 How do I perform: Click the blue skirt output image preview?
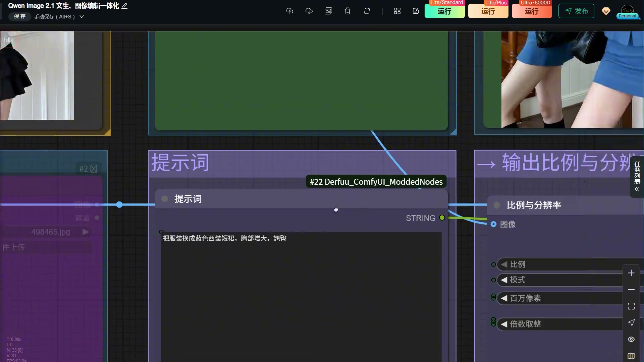click(573, 79)
